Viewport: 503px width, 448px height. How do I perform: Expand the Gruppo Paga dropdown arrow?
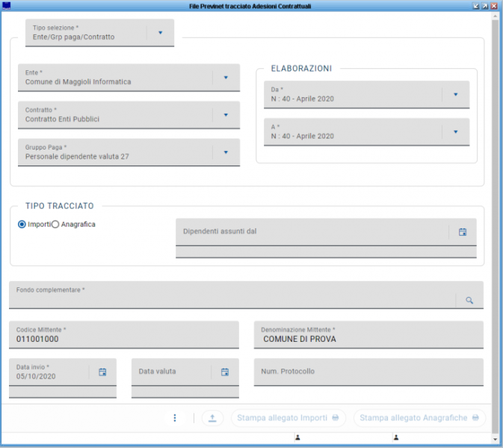[x=226, y=153]
